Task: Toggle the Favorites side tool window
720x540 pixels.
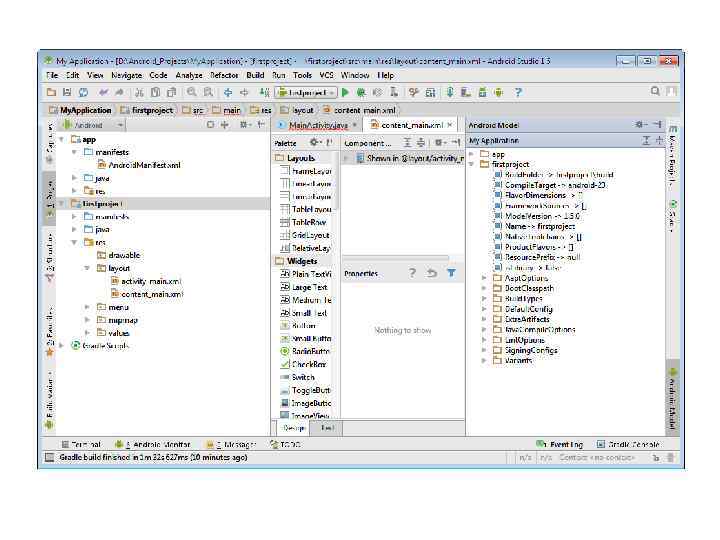Action: [x=50, y=332]
